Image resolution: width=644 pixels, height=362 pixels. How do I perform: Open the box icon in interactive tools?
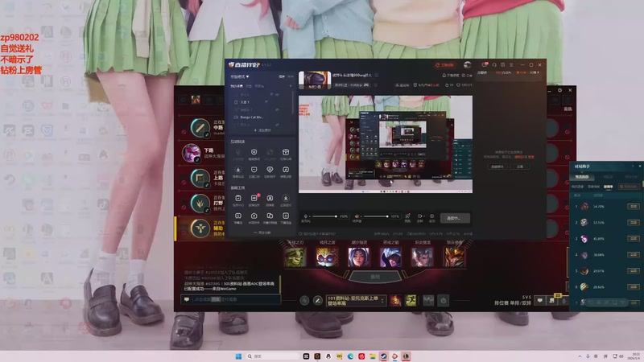point(286,154)
